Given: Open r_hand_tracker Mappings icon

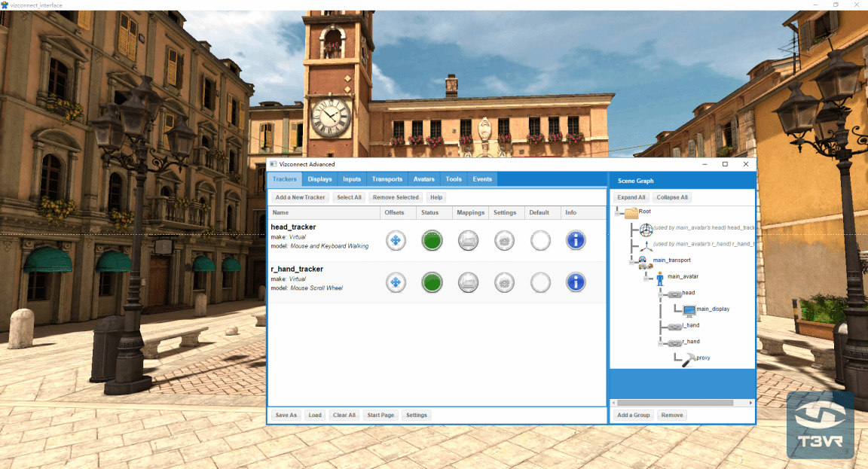Looking at the screenshot, I should pos(468,282).
